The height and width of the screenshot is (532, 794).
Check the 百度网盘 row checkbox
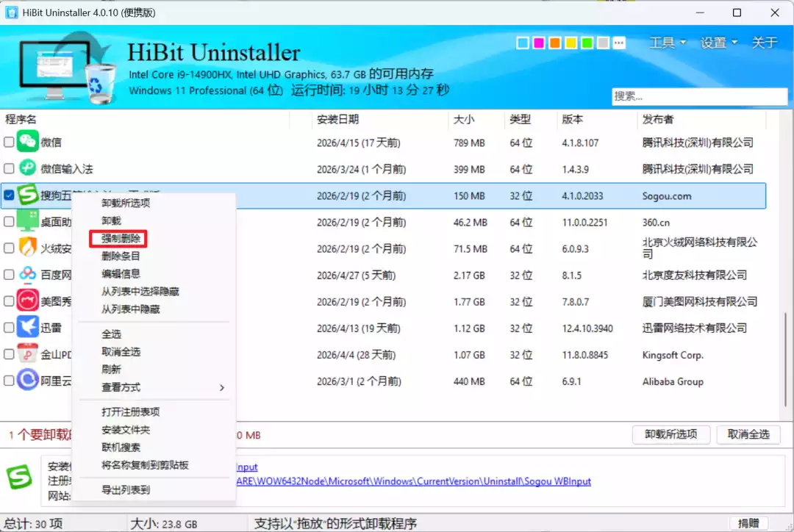click(9, 274)
